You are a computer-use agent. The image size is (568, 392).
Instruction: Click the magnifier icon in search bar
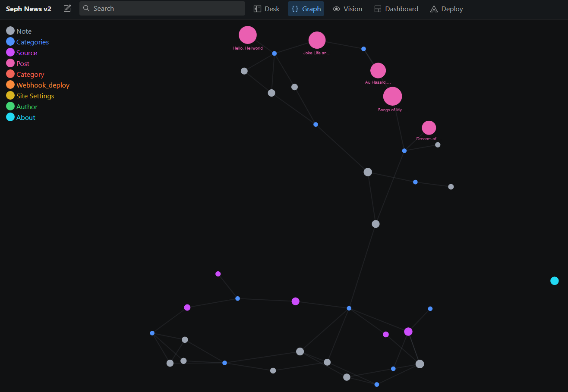pos(86,9)
